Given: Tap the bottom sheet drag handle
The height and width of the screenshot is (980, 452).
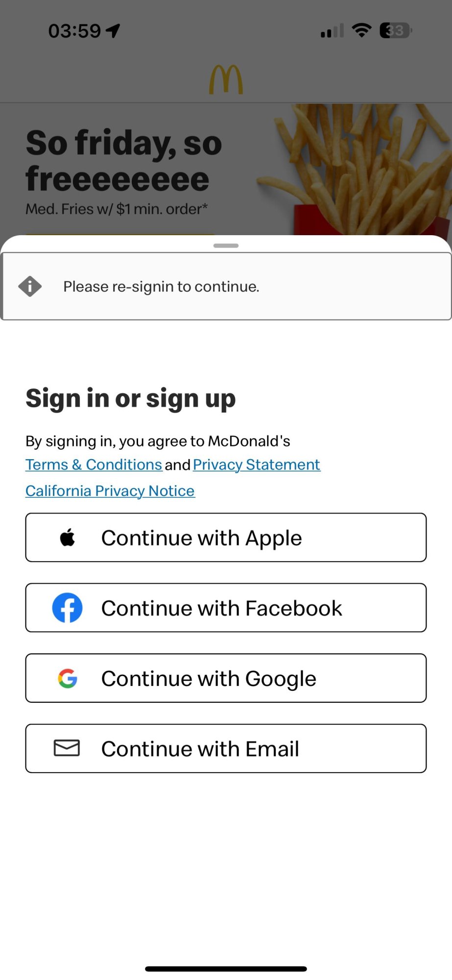Looking at the screenshot, I should point(226,245).
